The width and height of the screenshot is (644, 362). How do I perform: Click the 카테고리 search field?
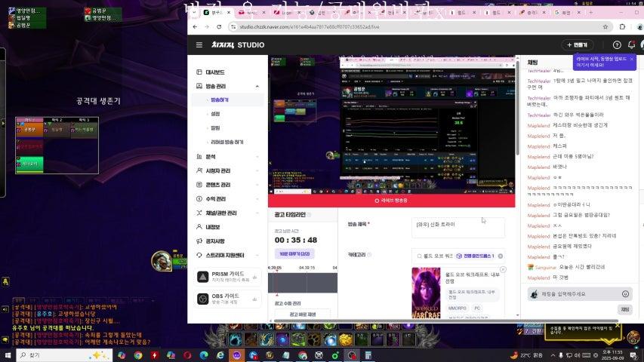(x=458, y=256)
